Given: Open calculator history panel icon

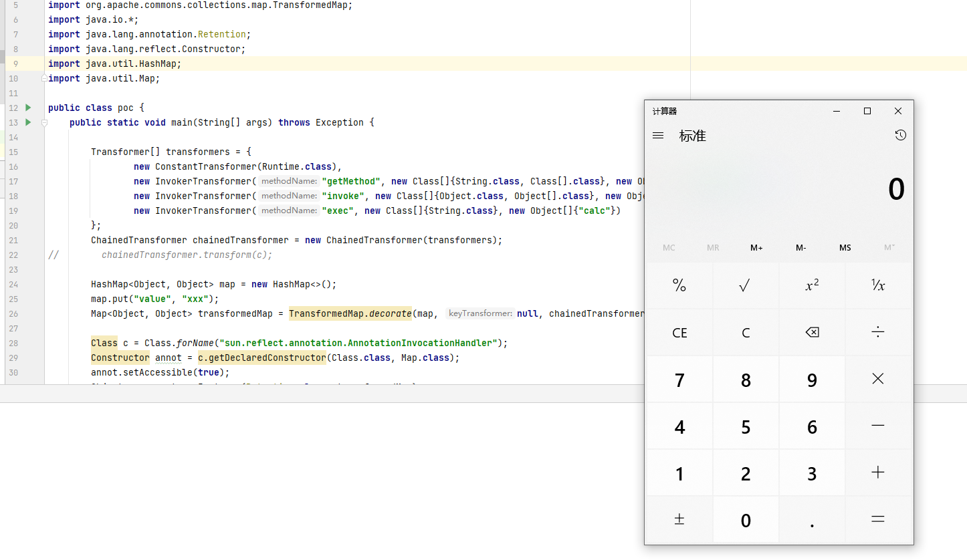Looking at the screenshot, I should pos(901,136).
